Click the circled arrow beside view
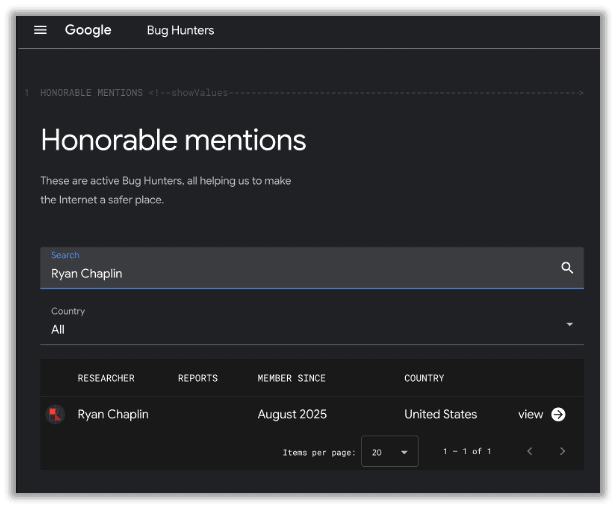This screenshot has height=508, width=616. [558, 414]
